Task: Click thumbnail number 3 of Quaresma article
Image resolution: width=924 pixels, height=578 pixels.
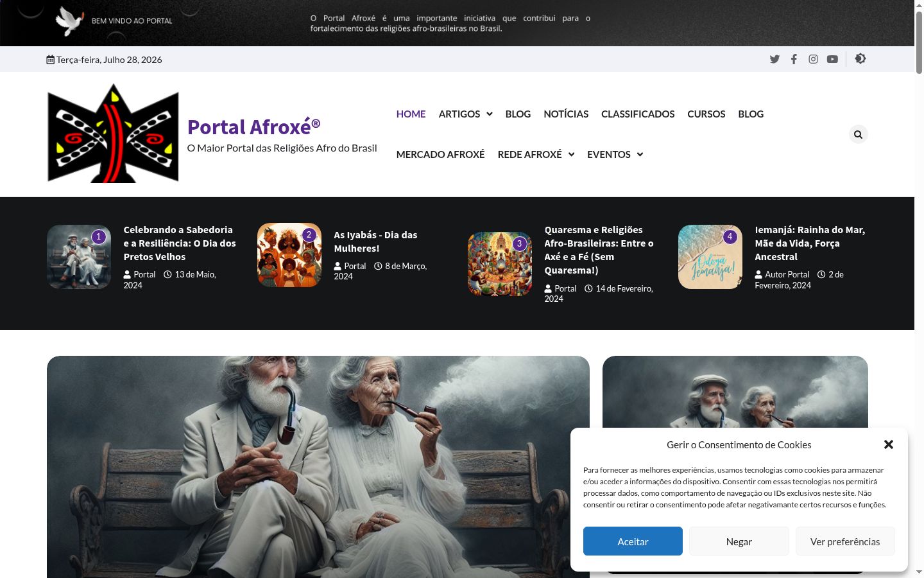Action: pos(500,264)
